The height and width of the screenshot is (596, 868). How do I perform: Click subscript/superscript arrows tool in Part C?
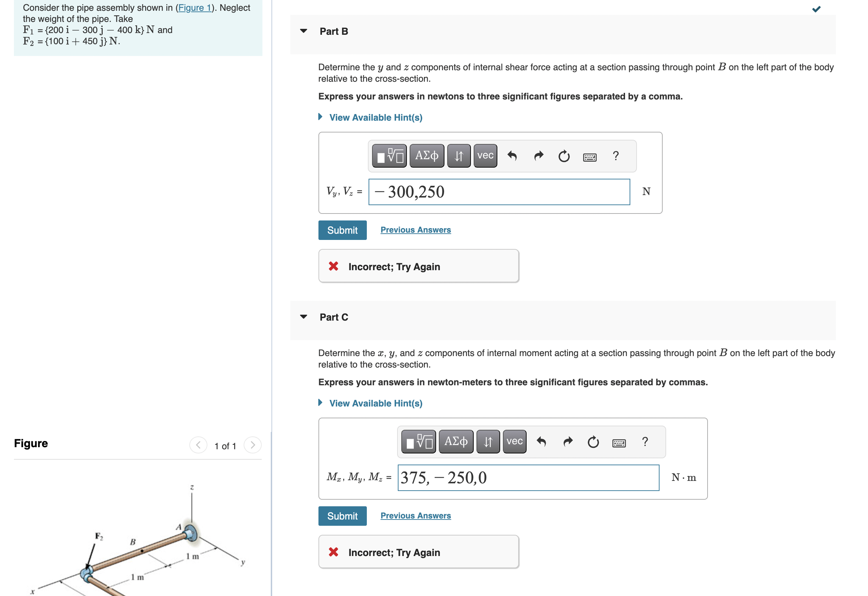coord(488,441)
